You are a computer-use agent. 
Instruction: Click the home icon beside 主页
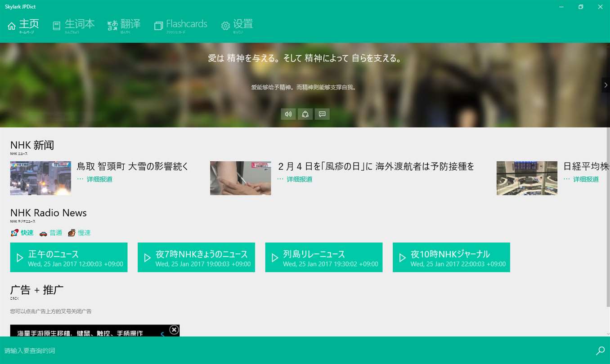pyautogui.click(x=12, y=26)
